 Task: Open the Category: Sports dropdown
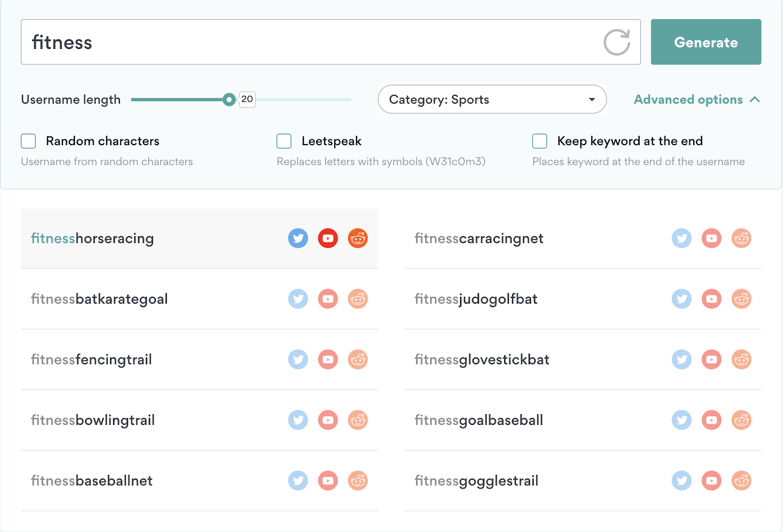coord(492,100)
